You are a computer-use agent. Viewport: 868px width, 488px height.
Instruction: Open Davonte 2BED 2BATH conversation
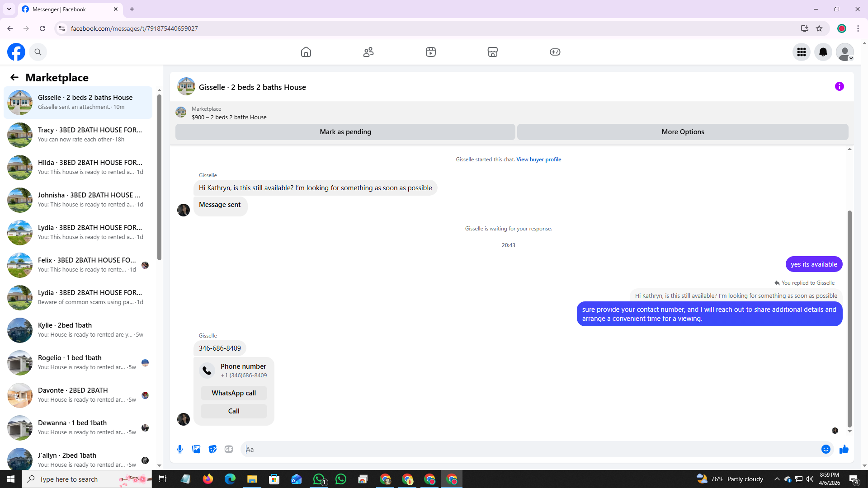(x=78, y=395)
